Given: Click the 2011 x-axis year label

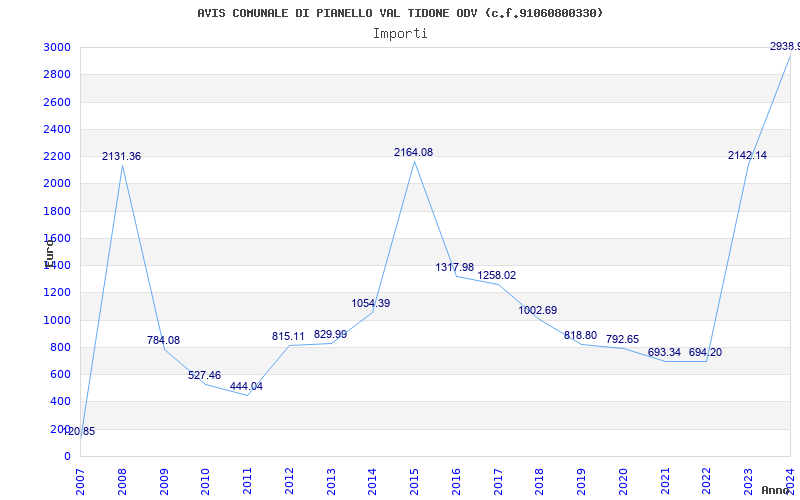Looking at the screenshot, I should point(247,481).
